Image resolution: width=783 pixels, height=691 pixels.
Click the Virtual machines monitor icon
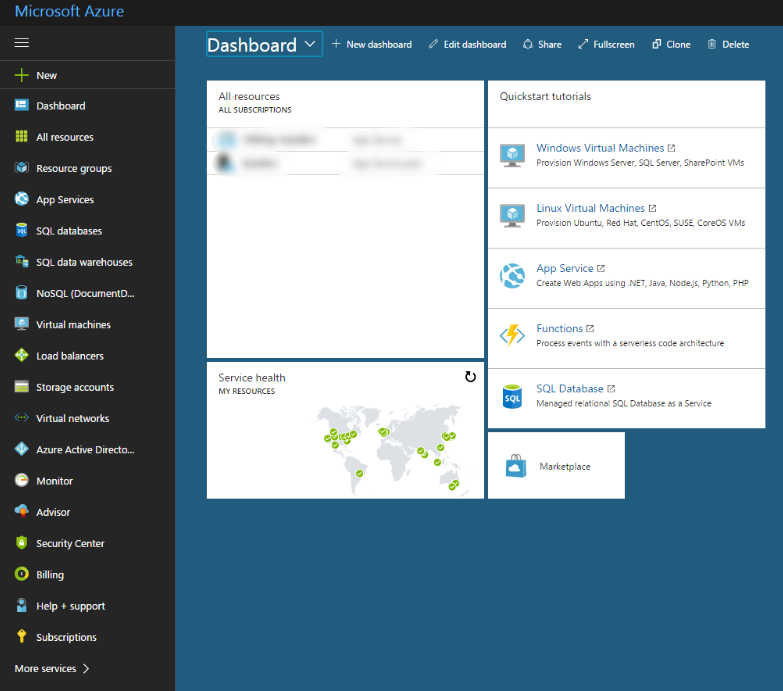click(21, 324)
